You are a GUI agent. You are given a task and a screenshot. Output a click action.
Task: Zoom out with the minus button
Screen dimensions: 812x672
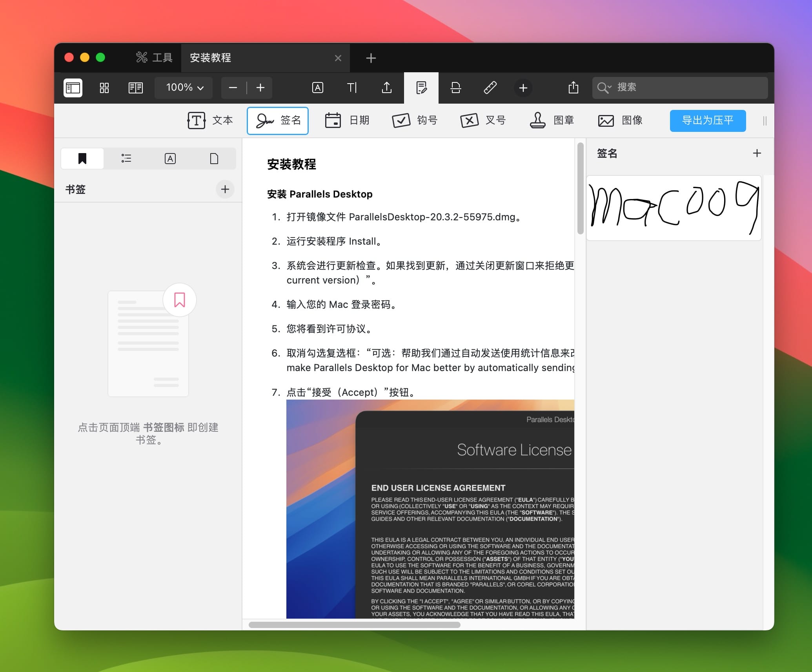233,88
